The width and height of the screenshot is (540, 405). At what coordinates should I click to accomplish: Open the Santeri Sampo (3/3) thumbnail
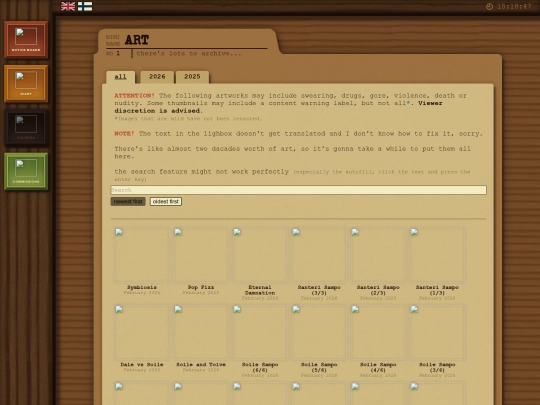click(319, 255)
